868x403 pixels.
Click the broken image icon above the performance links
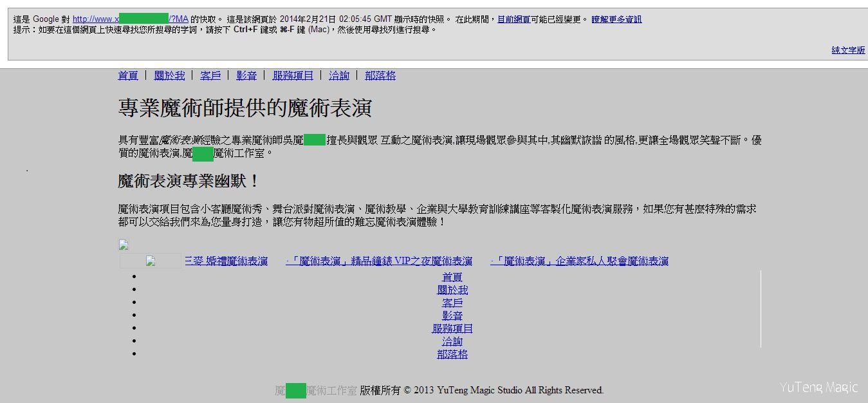[x=124, y=245]
